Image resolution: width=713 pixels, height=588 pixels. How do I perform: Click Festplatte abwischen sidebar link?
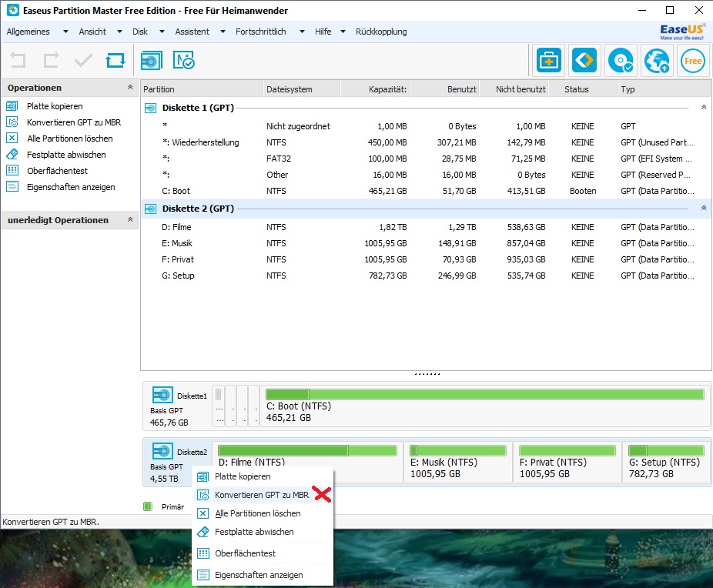tap(66, 155)
